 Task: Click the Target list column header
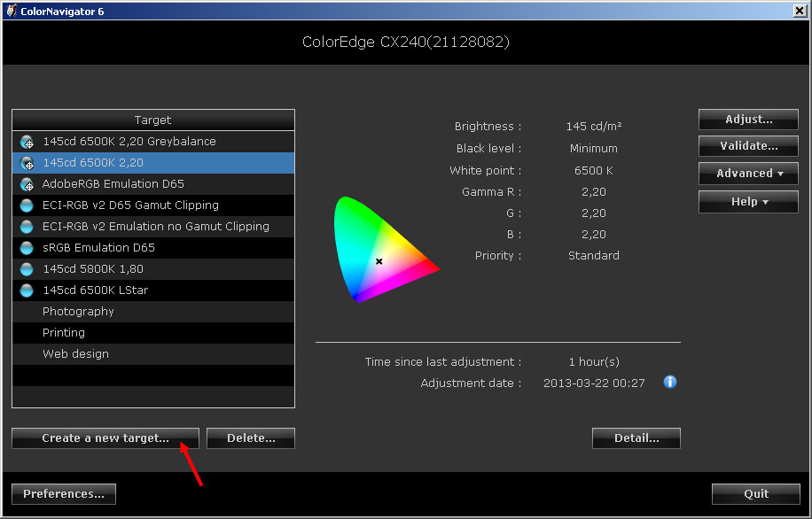[153, 120]
